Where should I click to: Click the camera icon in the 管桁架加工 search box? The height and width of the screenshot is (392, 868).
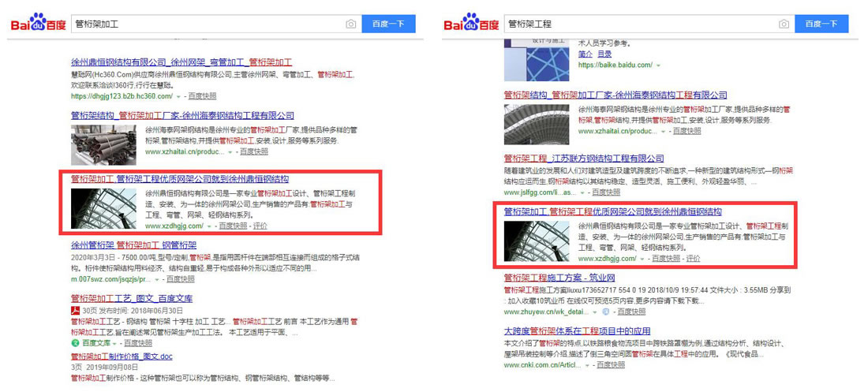350,24
